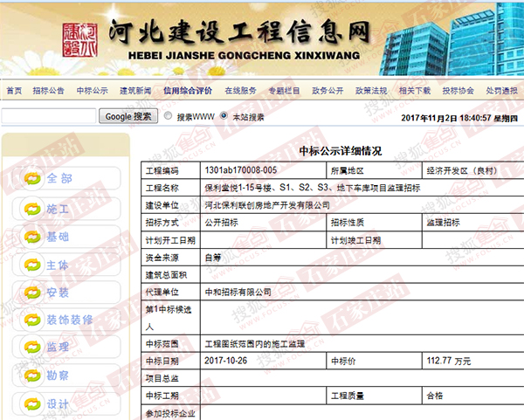The width and height of the screenshot is (524, 420).
Task: Click the swirl icon beside 全部
Action: click(x=32, y=178)
